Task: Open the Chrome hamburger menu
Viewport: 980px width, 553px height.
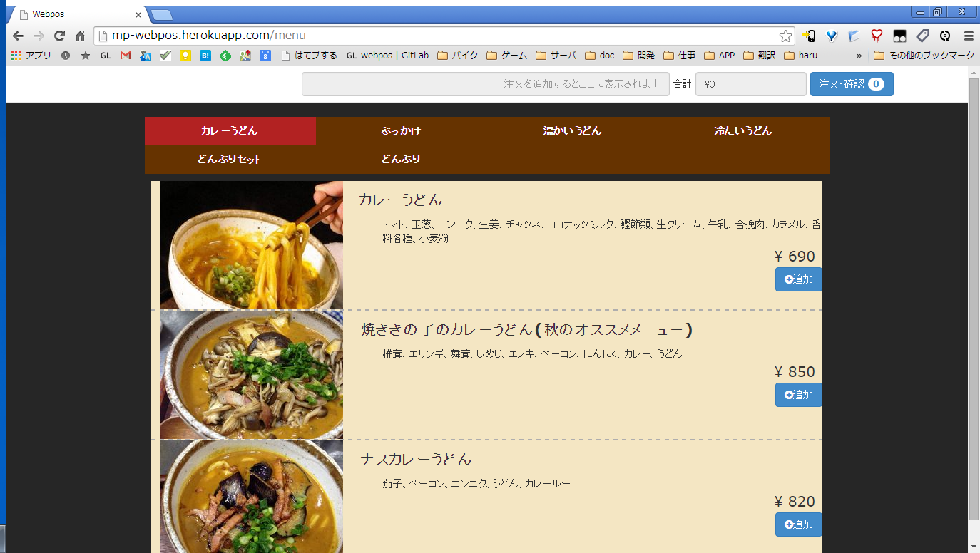Action: coord(969,36)
